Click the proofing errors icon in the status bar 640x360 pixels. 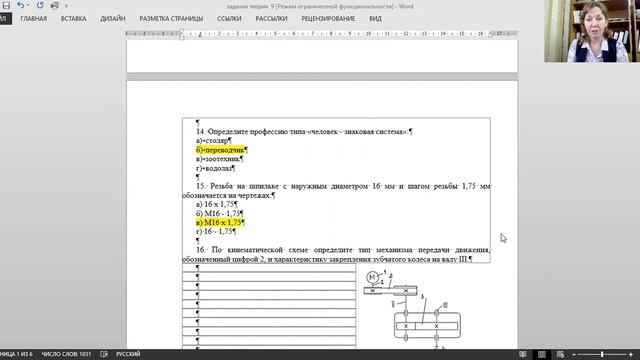(x=104, y=354)
